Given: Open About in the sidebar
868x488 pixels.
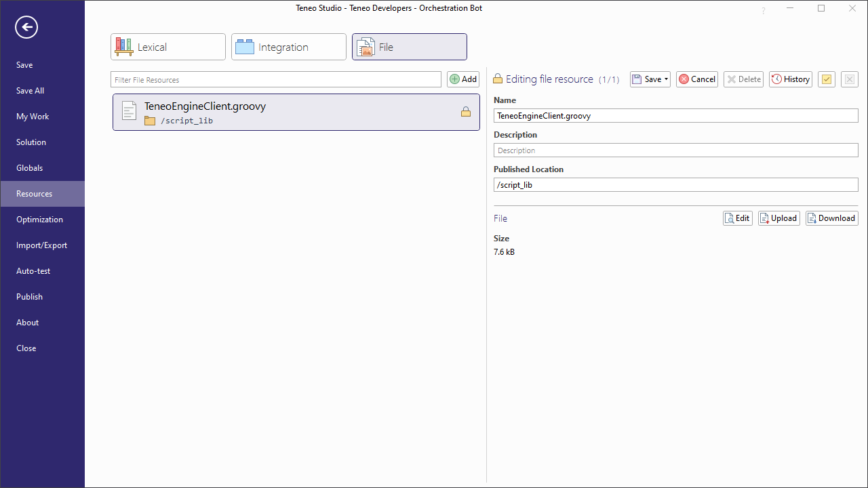Looking at the screenshot, I should [42, 323].
